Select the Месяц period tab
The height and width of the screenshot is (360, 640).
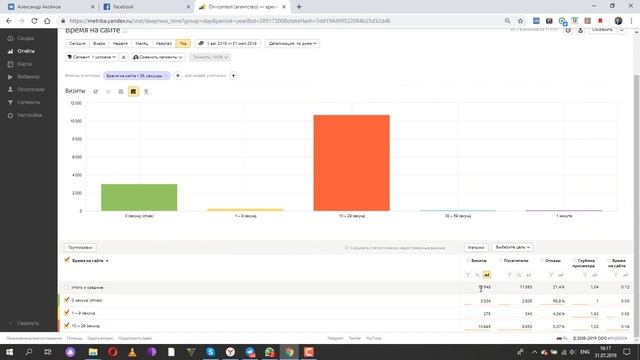[142, 43]
